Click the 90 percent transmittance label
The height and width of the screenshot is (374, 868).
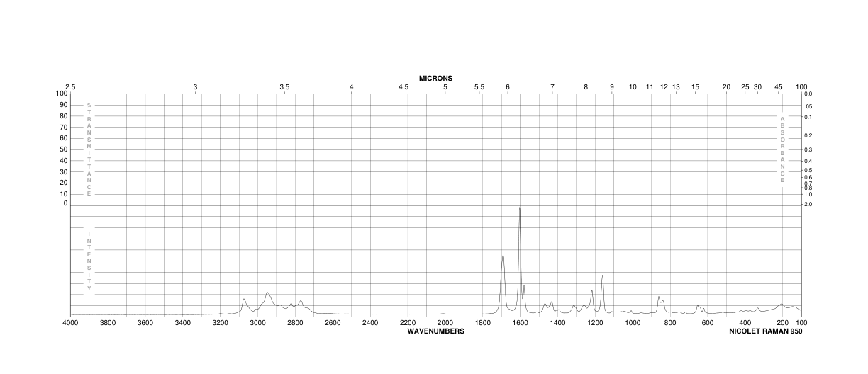[63, 105]
